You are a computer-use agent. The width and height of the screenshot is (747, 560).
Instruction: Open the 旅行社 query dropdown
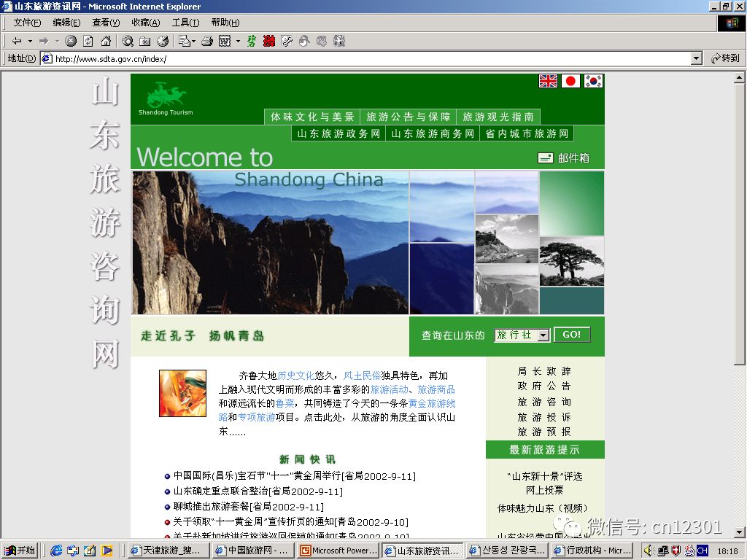click(522, 335)
